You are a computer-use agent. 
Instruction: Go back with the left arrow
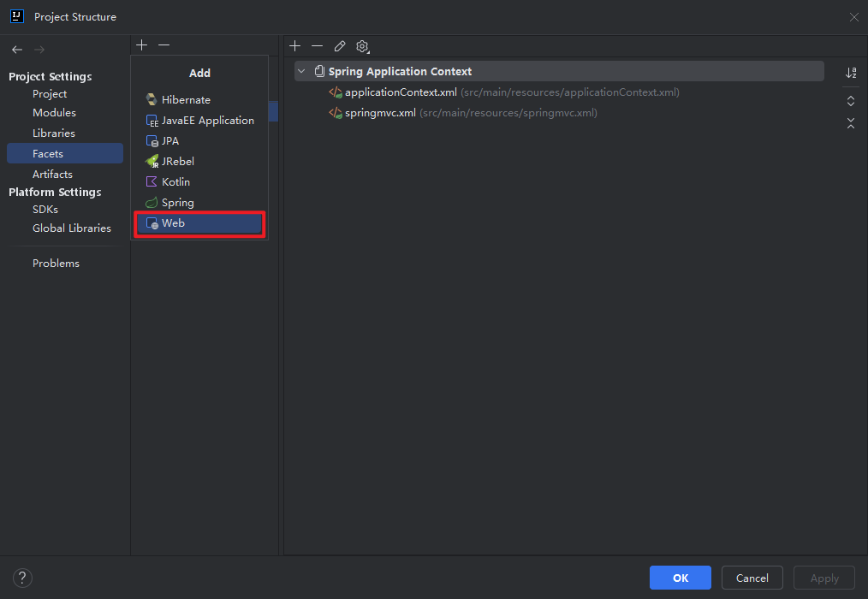[17, 50]
